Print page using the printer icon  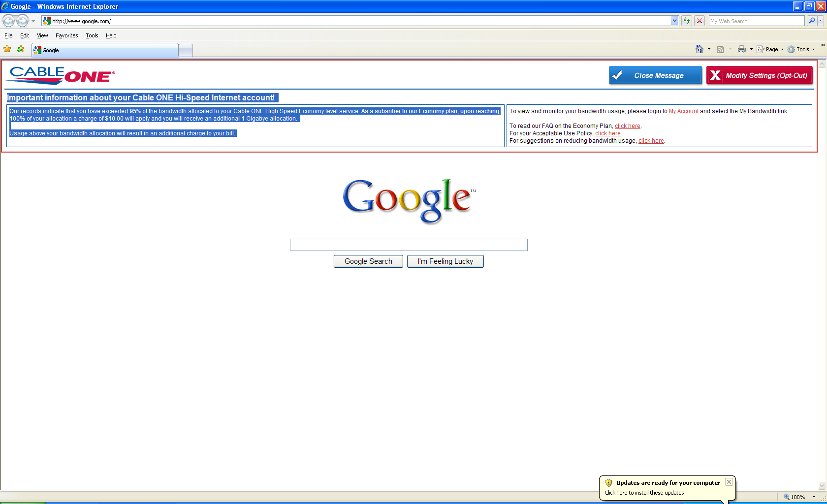pyautogui.click(x=742, y=49)
